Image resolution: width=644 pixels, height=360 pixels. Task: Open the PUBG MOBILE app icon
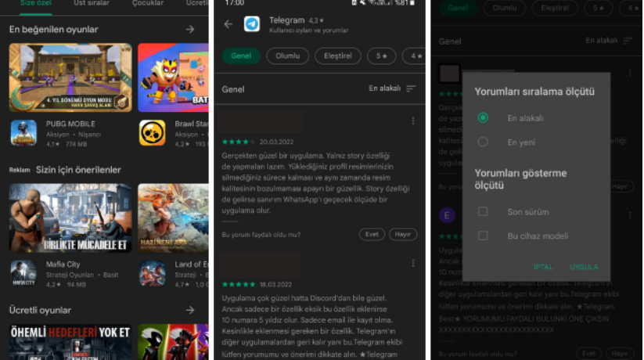pyautogui.click(x=23, y=133)
